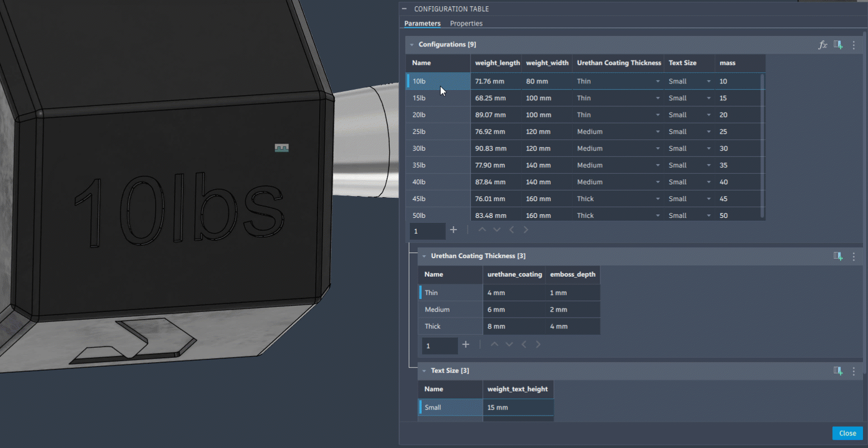Image resolution: width=868 pixels, height=448 pixels.
Task: Add a row with Urethan Coating plus icon
Action: (x=466, y=345)
